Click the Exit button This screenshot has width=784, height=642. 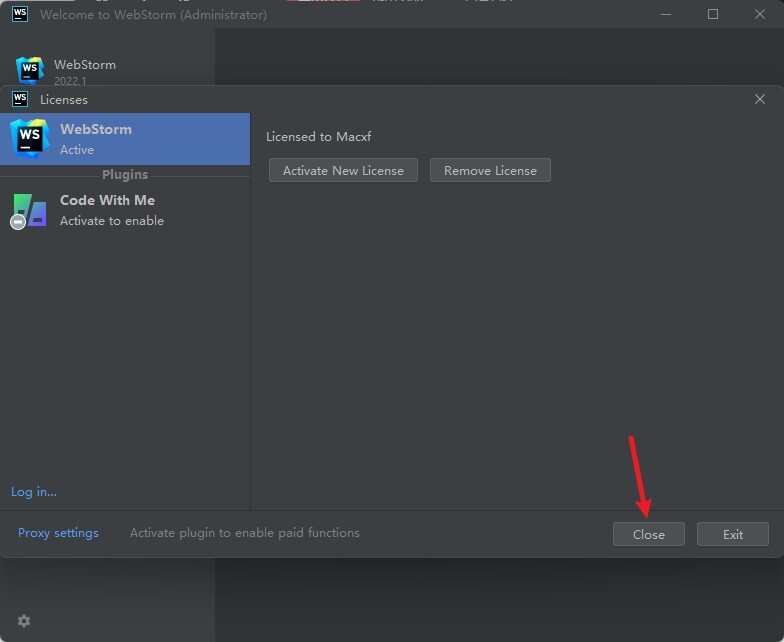point(732,534)
